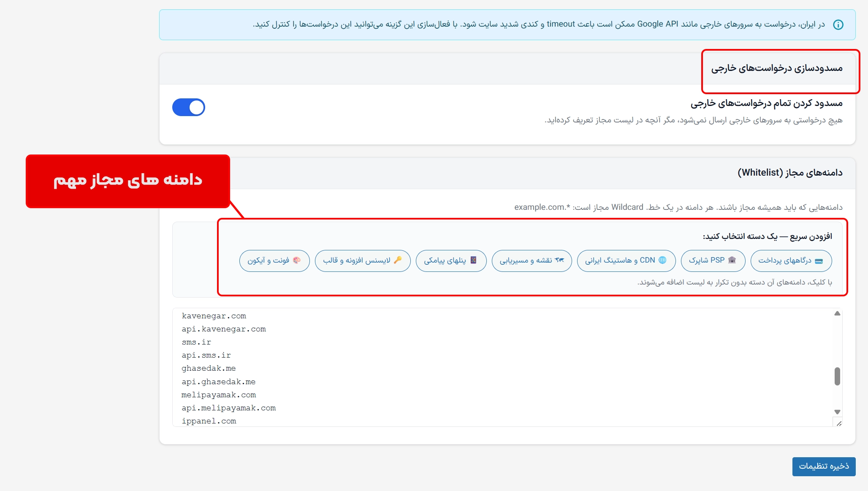The height and width of the screenshot is (491, 868).
Task: Click the textarea resize handle corner
Action: [x=839, y=423]
